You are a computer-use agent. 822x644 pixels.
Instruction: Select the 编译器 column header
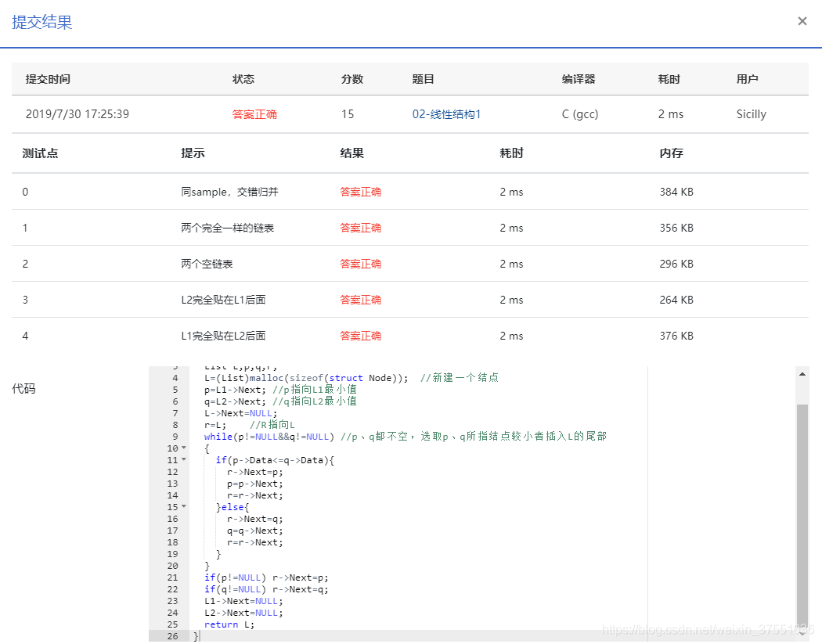pyautogui.click(x=579, y=79)
